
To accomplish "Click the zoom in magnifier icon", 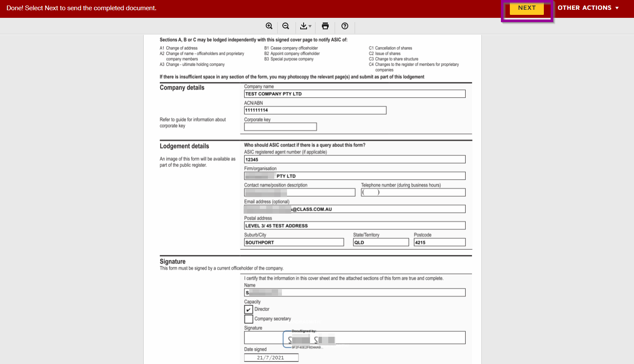I will click(269, 26).
